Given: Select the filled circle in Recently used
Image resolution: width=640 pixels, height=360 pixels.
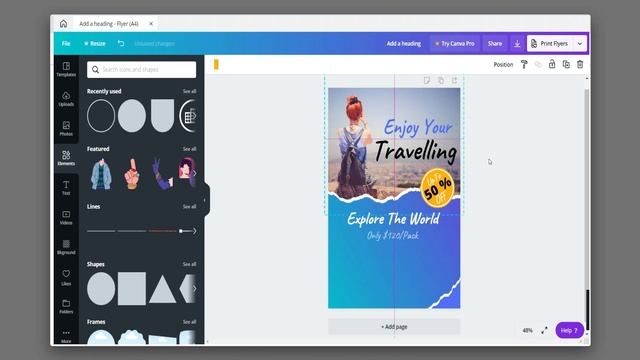Looking at the screenshot, I should point(132,116).
